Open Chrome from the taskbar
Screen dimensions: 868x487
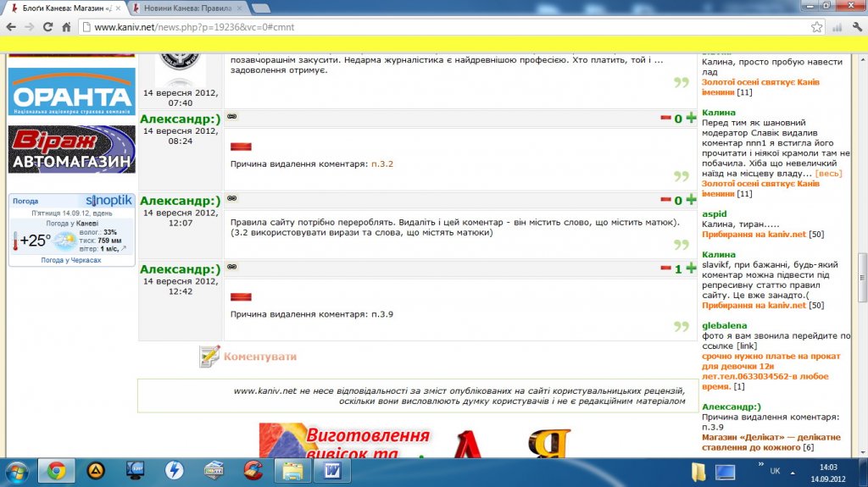click(56, 472)
